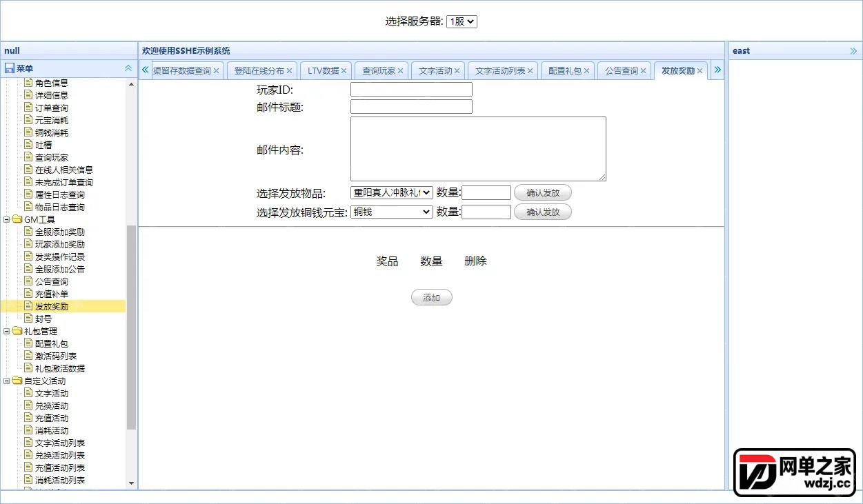Close the 文字活动 tab with its ×
The height and width of the screenshot is (504, 863).
pos(457,71)
